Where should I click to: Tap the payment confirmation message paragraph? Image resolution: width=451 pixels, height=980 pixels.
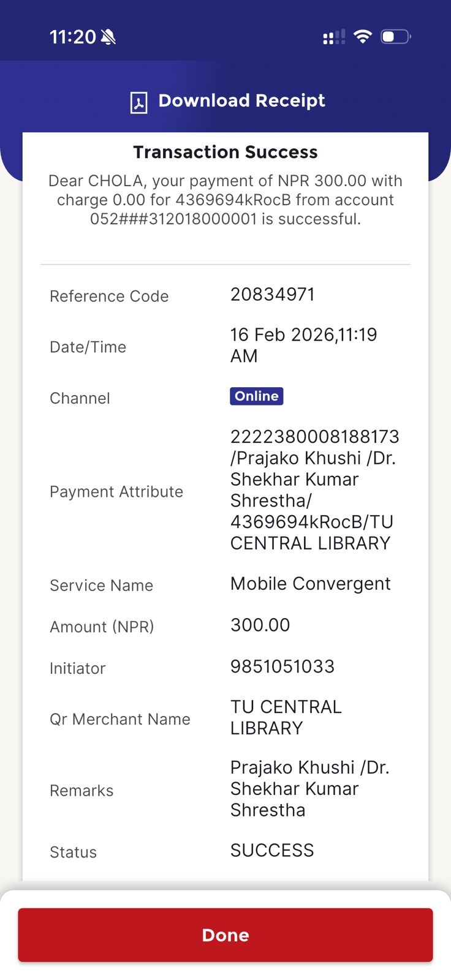point(225,200)
